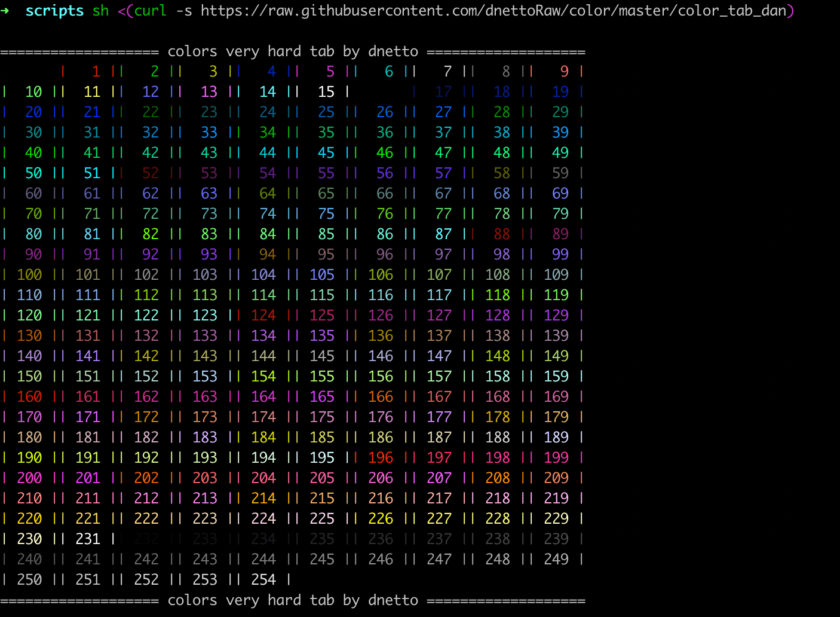Image resolution: width=840 pixels, height=617 pixels.
Task: Click color cell 10
Action: click(x=33, y=92)
